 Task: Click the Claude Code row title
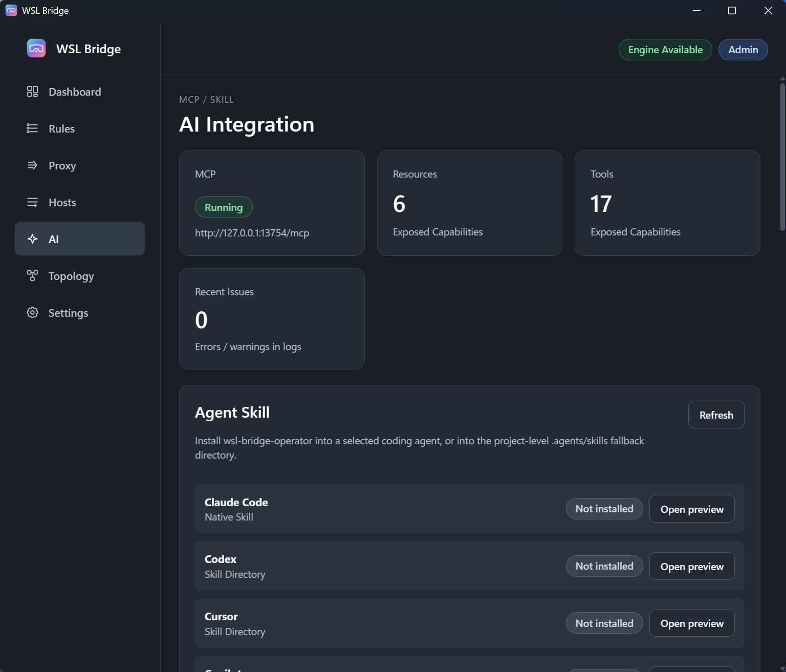(236, 502)
